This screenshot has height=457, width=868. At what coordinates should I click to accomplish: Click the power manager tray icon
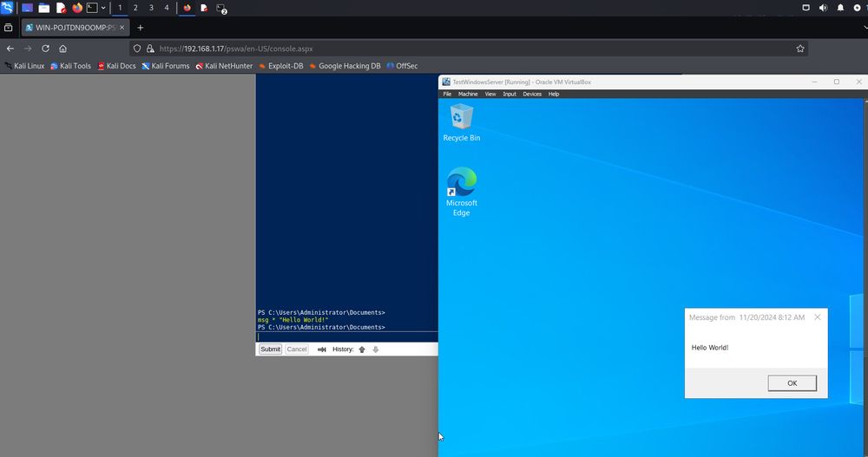(x=857, y=8)
